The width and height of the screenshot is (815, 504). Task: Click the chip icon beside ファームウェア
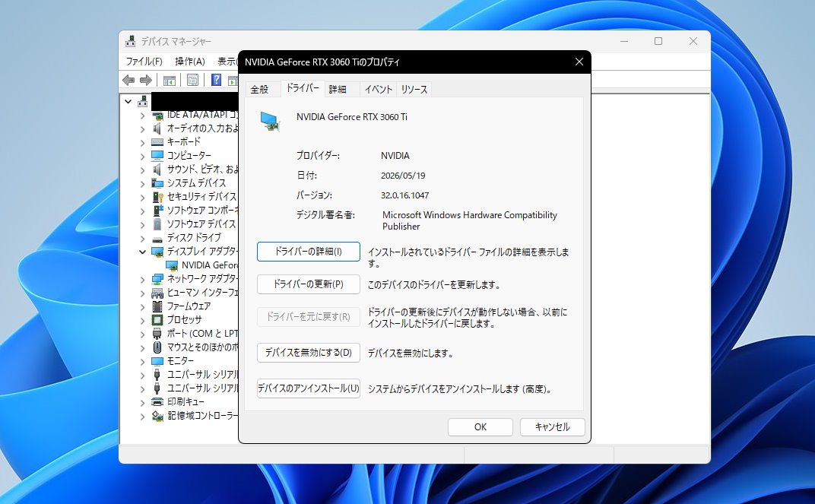pyautogui.click(x=157, y=306)
